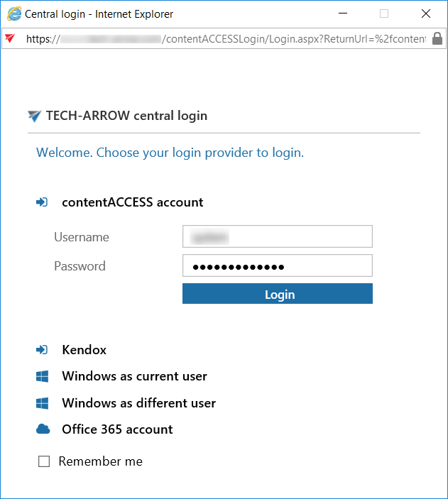Log in using Office 365 account
Image resolution: width=448 pixels, height=499 pixels.
(117, 429)
